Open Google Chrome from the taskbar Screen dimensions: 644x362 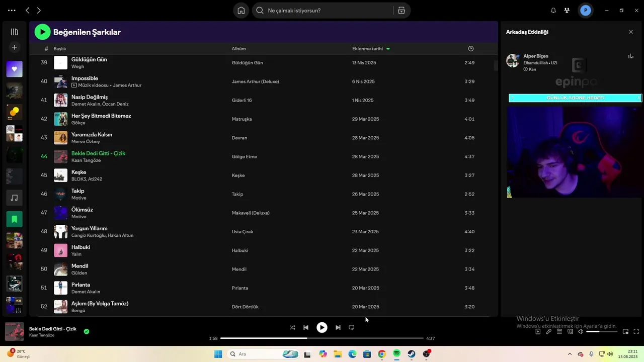382,354
